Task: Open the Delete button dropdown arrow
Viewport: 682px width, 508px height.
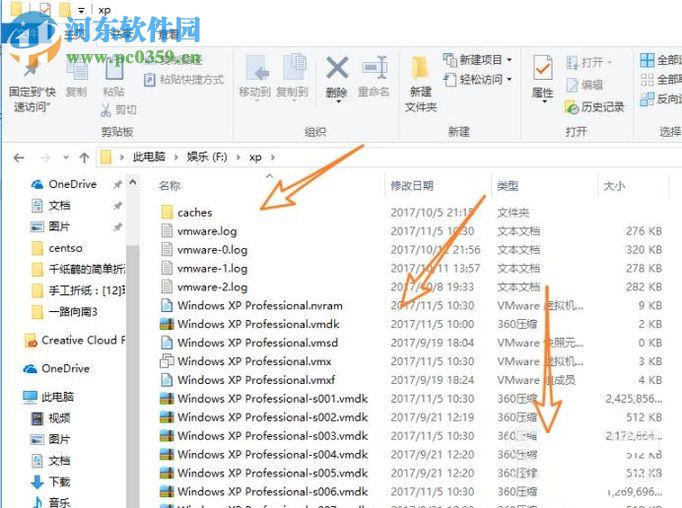Action: coord(338,102)
